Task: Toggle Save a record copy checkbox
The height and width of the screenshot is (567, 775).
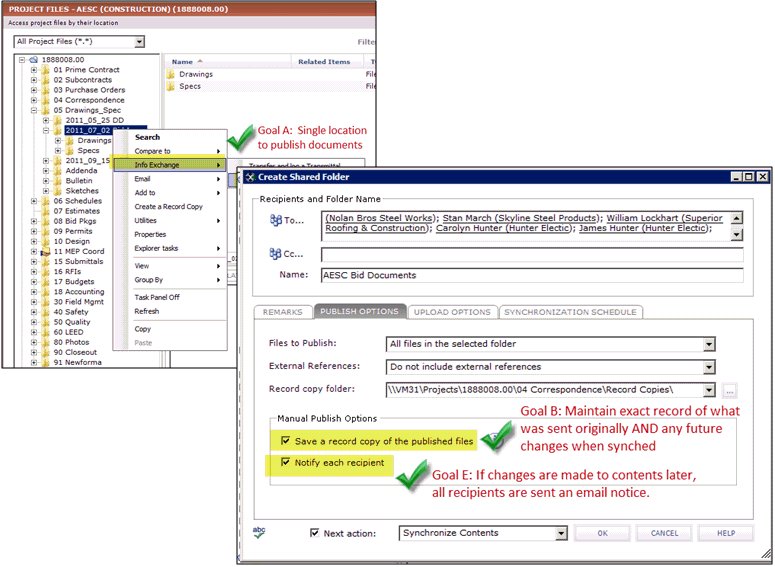Action: click(x=285, y=440)
